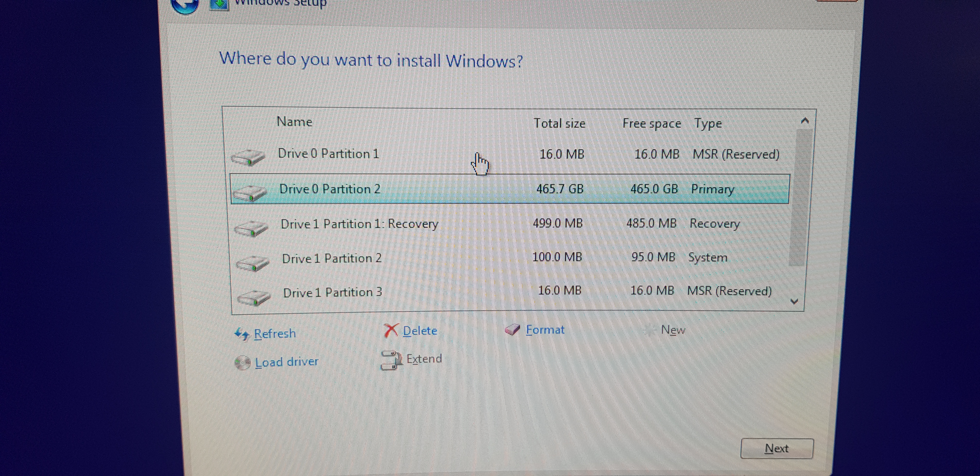Click the Primary type cell
Viewport: 980px width, 476px height.
[x=713, y=189]
